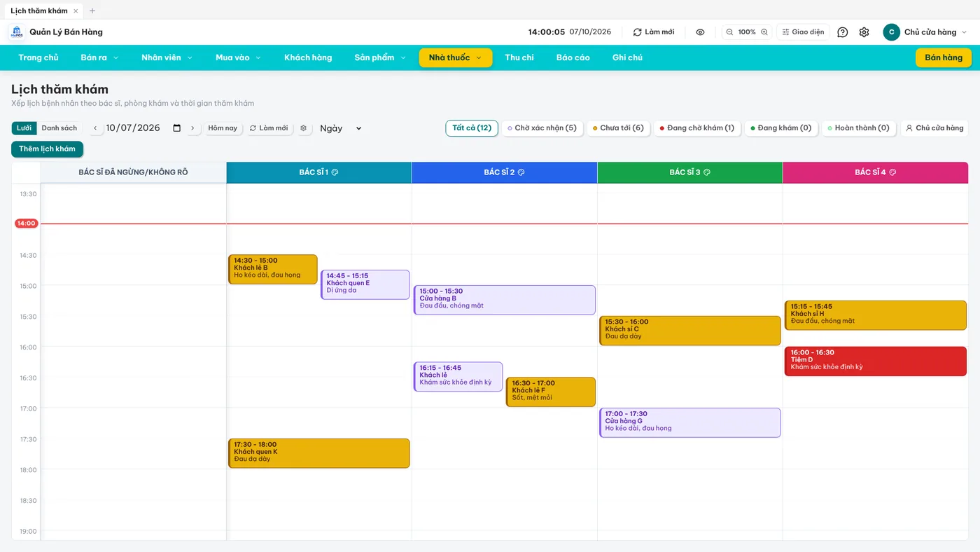Filter by Chưa tới (6) status
The width and height of the screenshot is (980, 552).
point(618,128)
